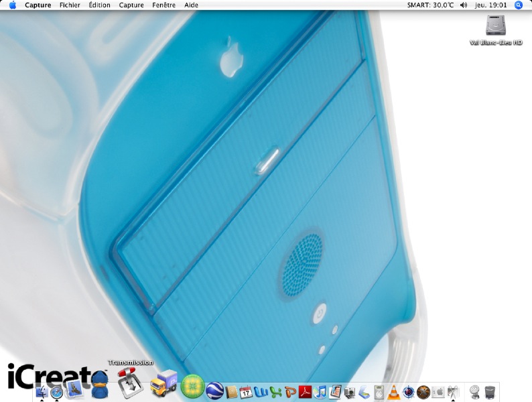Launch iTunes from the dock
The image size is (532, 402).
coord(320,392)
